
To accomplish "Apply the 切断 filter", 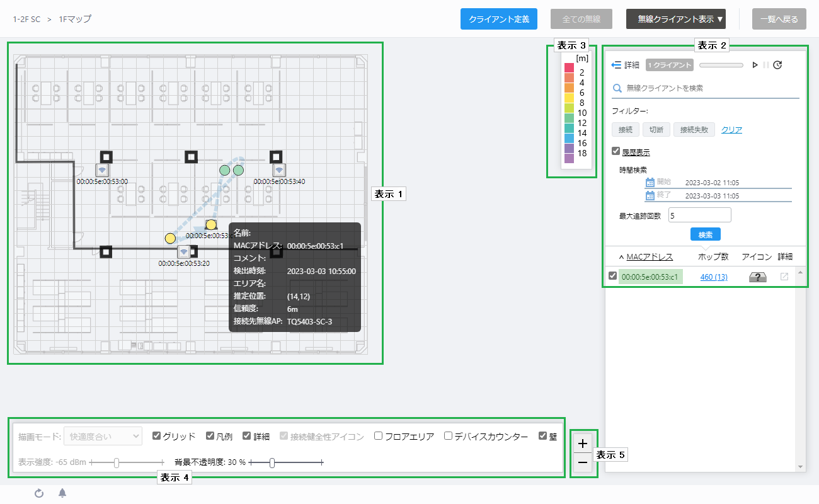I will (x=656, y=130).
